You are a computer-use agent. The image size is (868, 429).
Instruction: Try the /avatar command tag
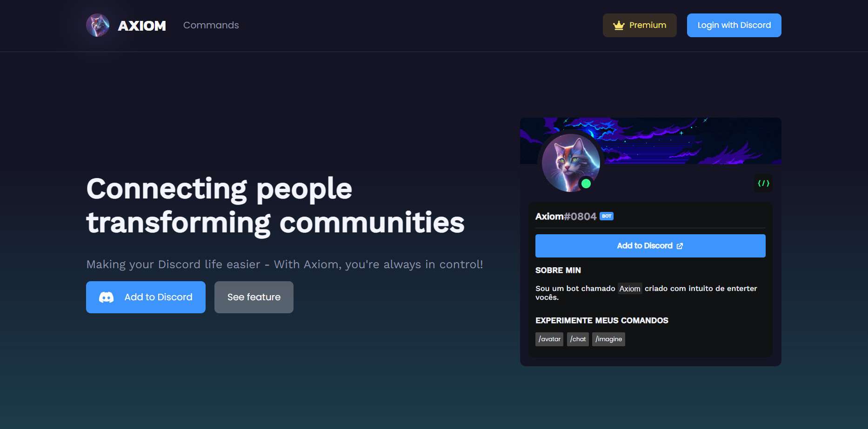click(549, 339)
